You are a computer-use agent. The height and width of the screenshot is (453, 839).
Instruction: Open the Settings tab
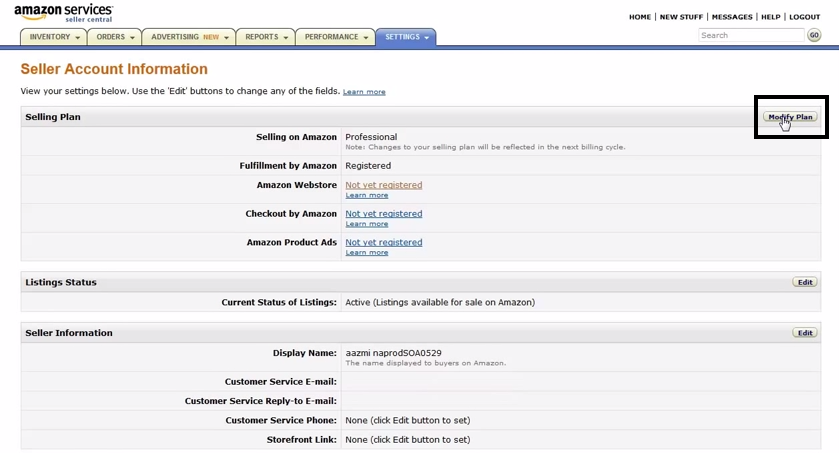point(406,37)
